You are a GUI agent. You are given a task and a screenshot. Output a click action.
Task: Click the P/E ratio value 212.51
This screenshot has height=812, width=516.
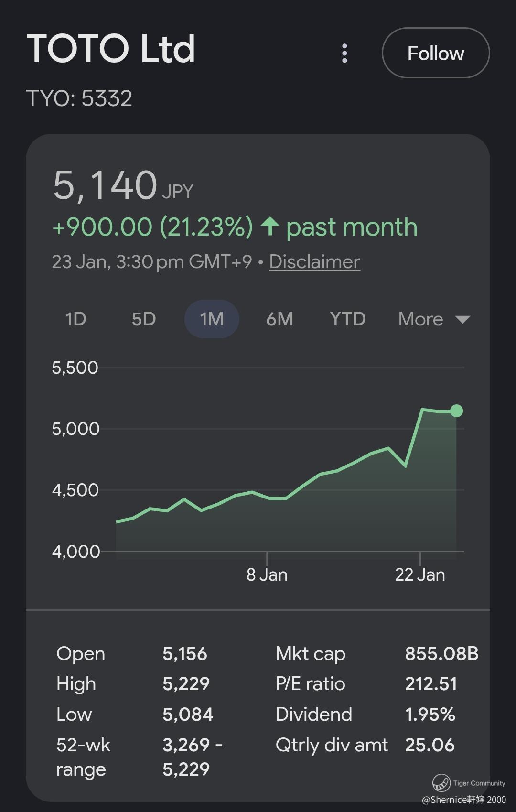[x=431, y=684]
